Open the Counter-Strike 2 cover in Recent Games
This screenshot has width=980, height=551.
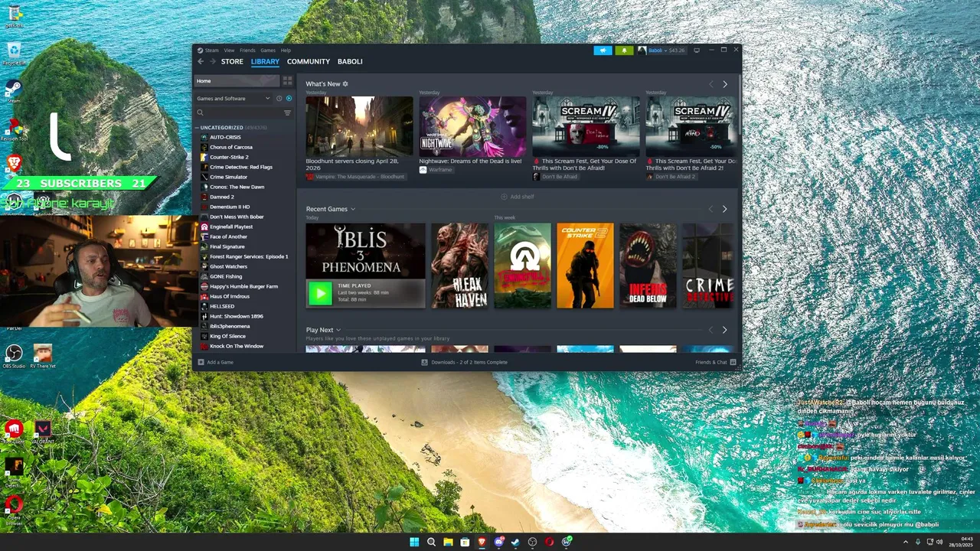point(585,266)
